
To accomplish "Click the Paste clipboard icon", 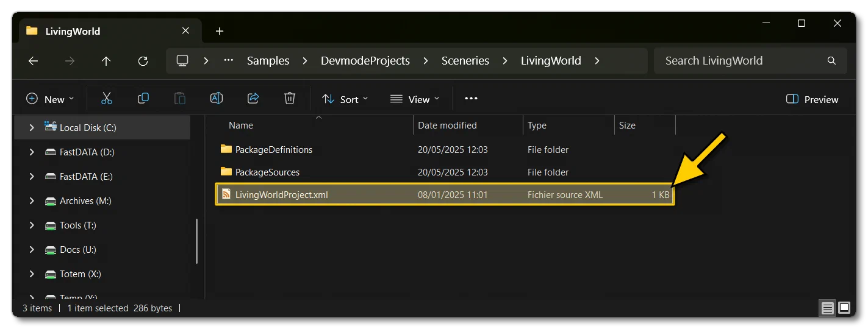I will [x=180, y=99].
